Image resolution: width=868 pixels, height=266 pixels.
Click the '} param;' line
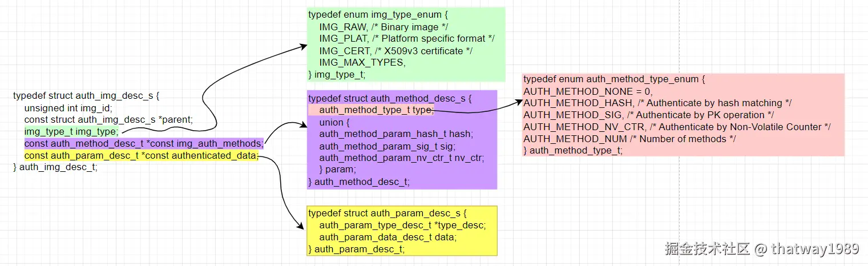pos(338,170)
